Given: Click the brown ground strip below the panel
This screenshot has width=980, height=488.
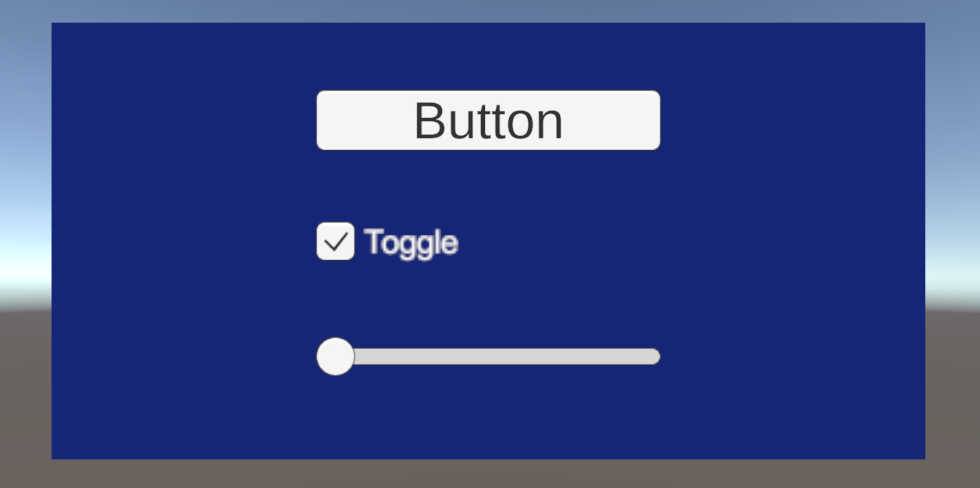Looking at the screenshot, I should coord(490,473).
